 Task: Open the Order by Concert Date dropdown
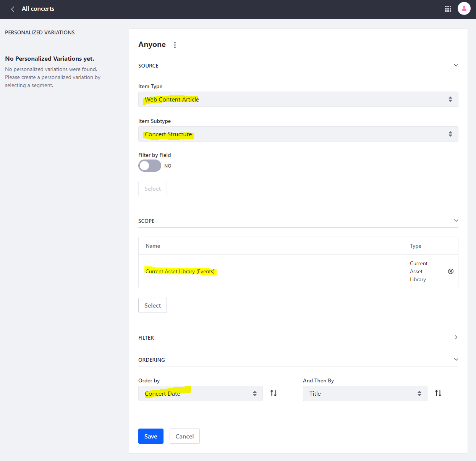click(x=200, y=393)
